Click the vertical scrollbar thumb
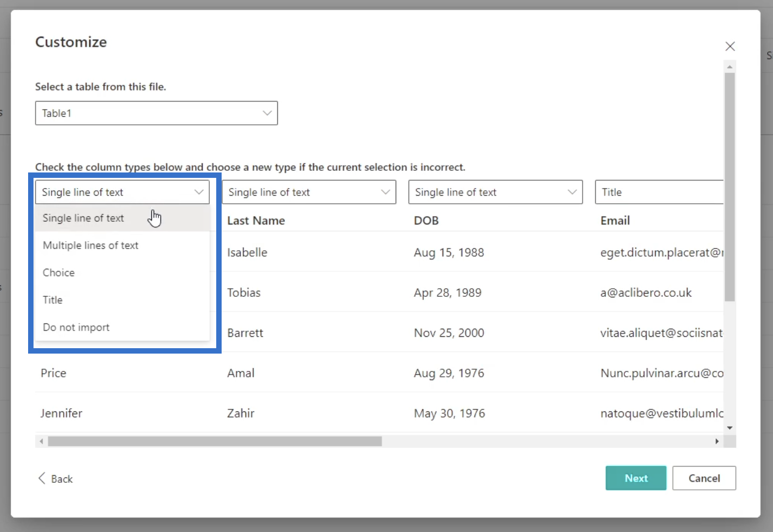The height and width of the screenshot is (532, 773). pyautogui.click(x=730, y=187)
